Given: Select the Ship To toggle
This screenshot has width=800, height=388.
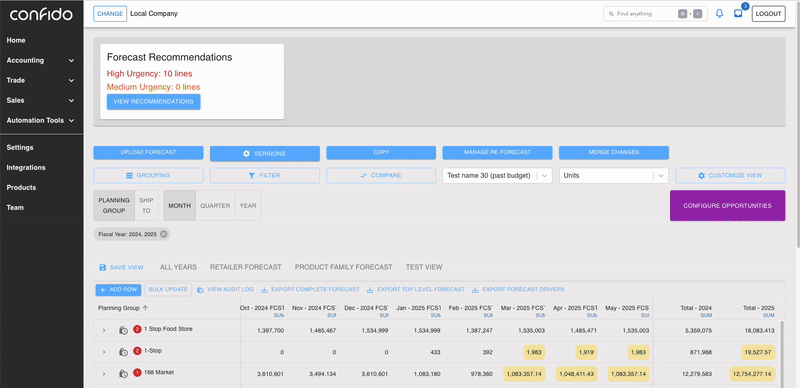Looking at the screenshot, I should click(146, 205).
